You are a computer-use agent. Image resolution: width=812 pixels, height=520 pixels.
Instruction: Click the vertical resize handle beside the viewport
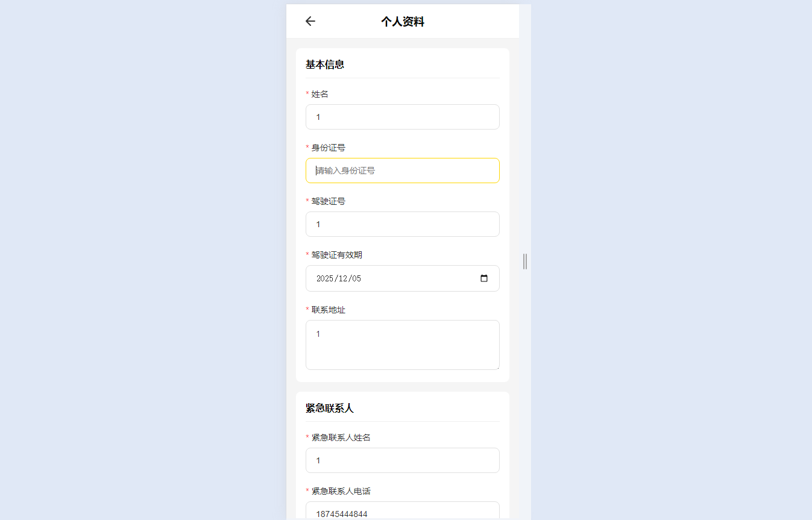[x=525, y=262]
